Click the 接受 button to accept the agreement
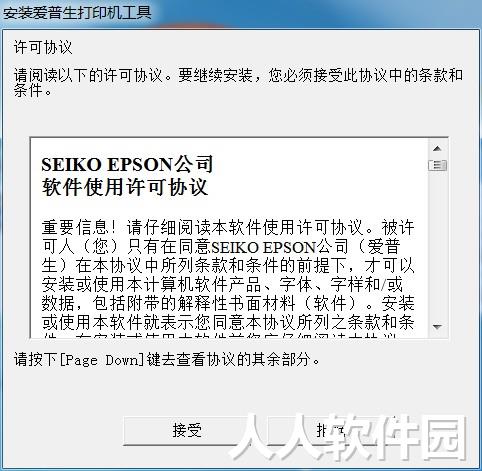482x471 pixels. tap(187, 430)
